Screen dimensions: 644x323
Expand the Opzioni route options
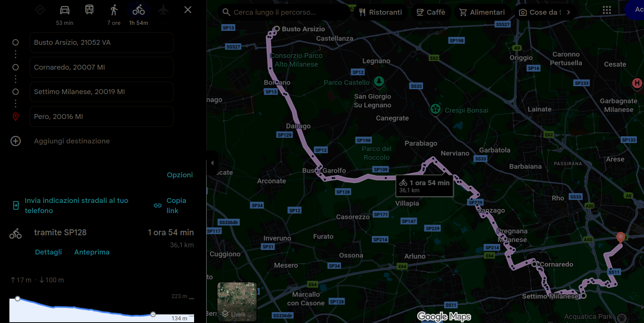tap(179, 175)
